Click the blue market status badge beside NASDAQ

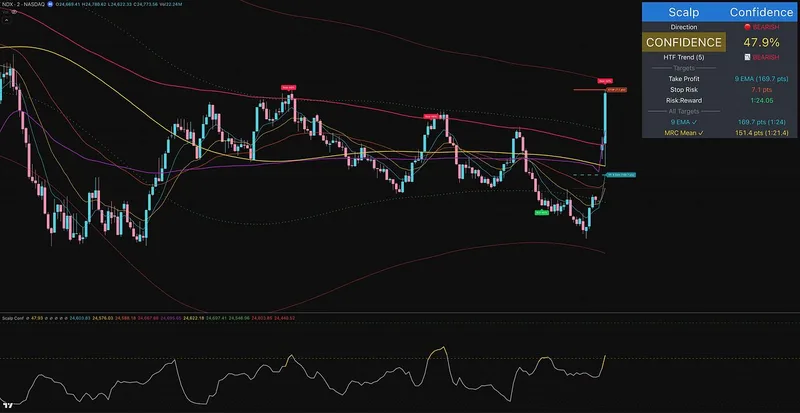(x=50, y=4)
